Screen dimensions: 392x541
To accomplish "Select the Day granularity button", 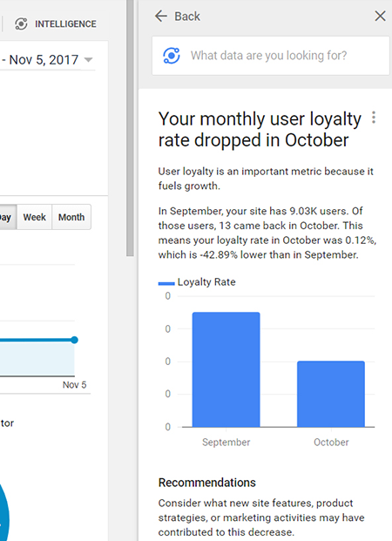I will tap(8, 217).
